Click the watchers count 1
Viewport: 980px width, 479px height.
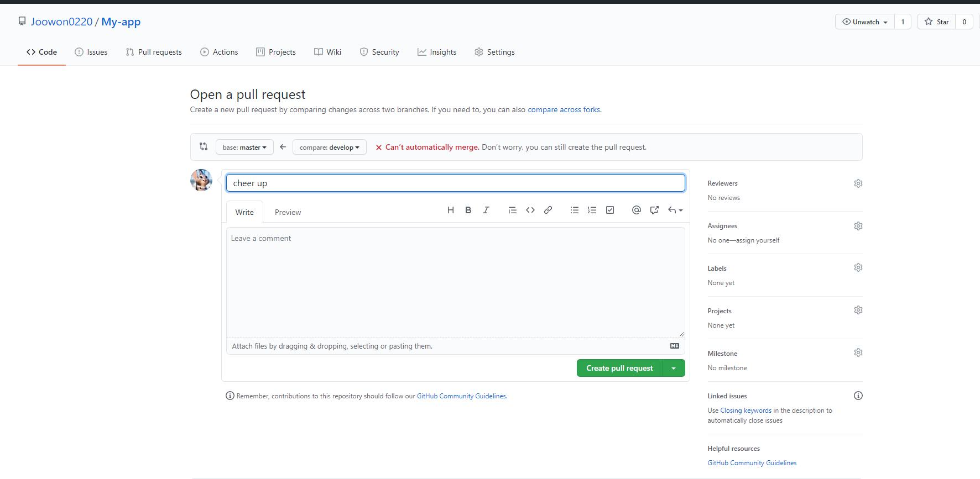(903, 22)
